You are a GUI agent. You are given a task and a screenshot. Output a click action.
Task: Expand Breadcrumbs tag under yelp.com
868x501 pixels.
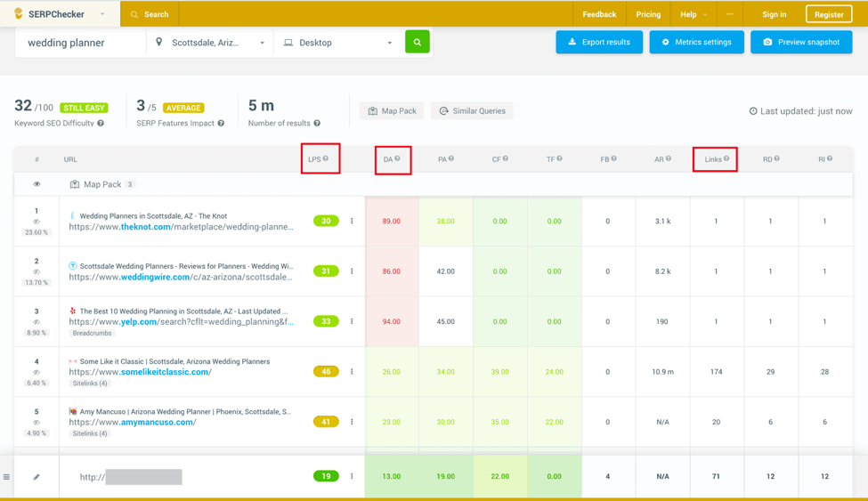tap(92, 334)
